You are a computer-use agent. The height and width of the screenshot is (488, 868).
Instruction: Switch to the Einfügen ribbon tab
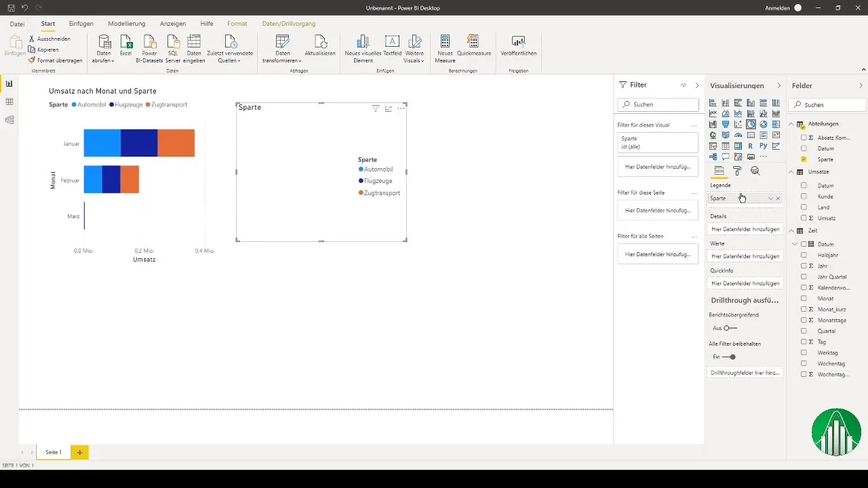[x=81, y=24]
